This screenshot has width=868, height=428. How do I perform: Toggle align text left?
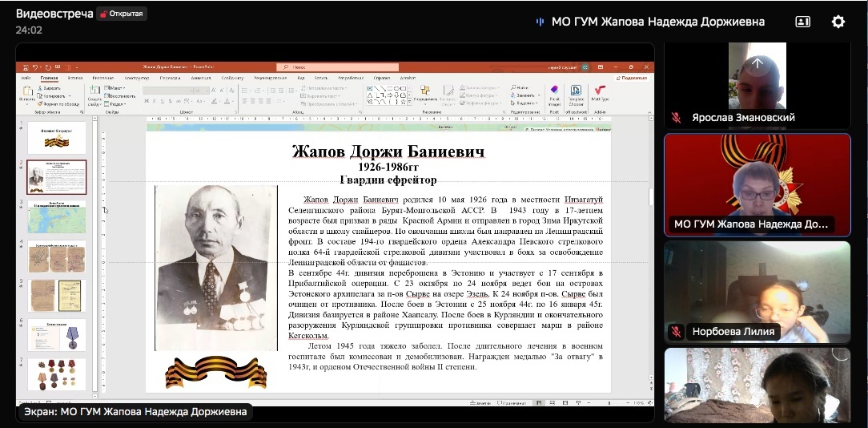[244, 101]
